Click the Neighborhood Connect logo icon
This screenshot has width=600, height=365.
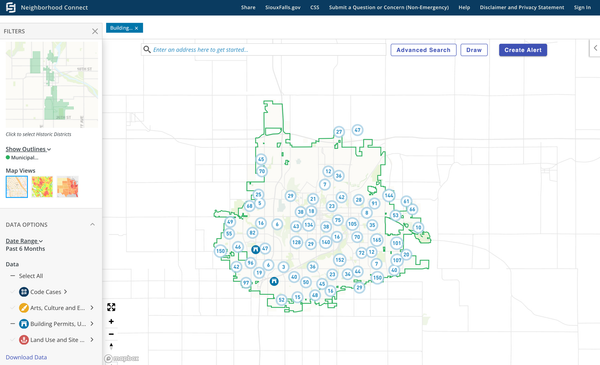click(11, 7)
